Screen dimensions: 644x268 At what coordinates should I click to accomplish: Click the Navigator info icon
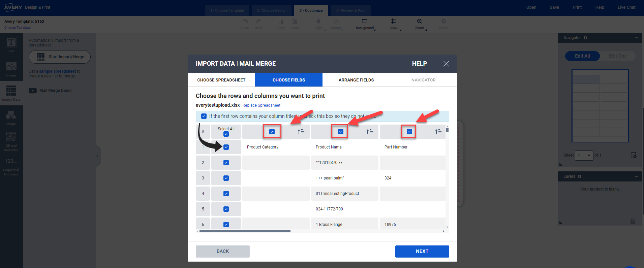click(585, 38)
